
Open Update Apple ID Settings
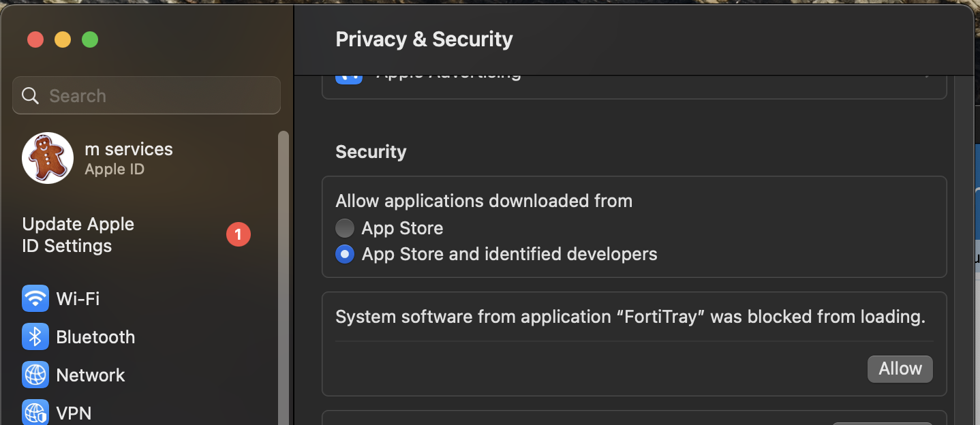78,235
